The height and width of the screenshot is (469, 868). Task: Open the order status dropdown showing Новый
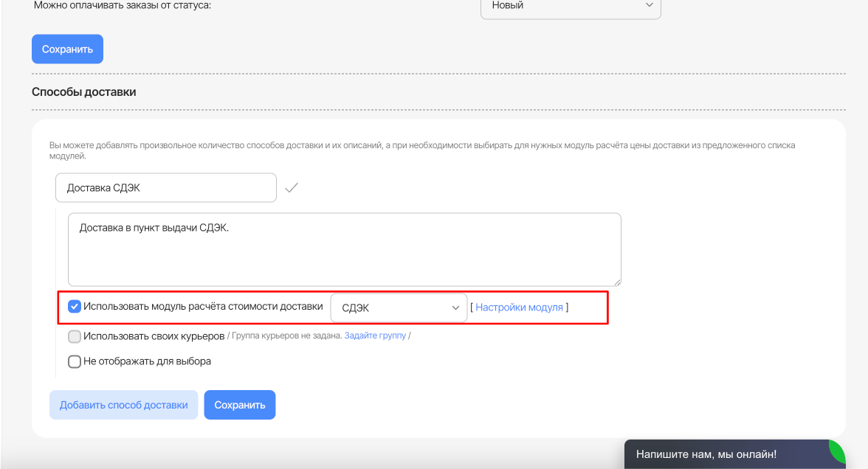tap(570, 6)
